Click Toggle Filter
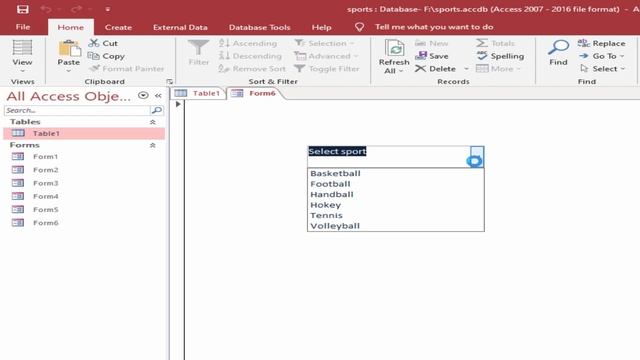The height and width of the screenshot is (360, 640). point(327,69)
